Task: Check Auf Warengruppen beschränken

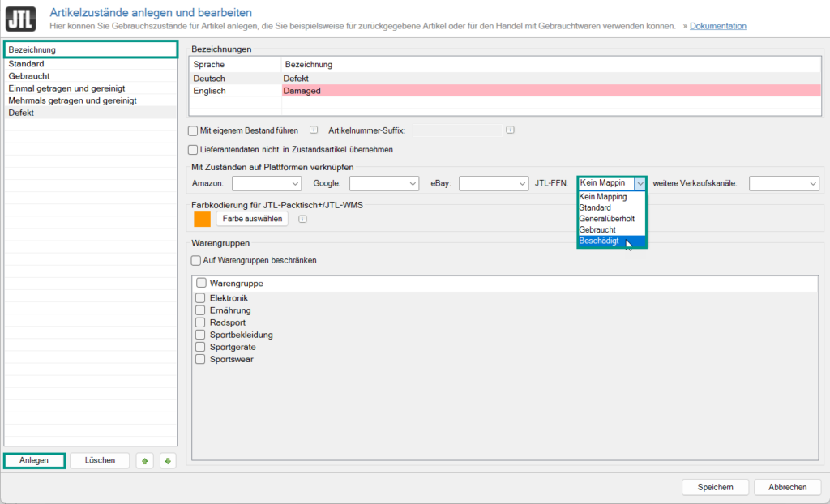Action: click(x=195, y=261)
